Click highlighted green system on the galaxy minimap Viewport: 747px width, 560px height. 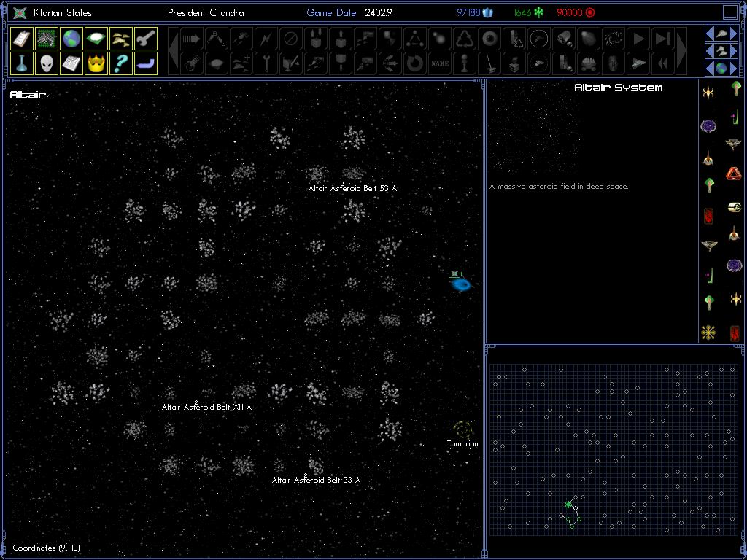coord(568,505)
